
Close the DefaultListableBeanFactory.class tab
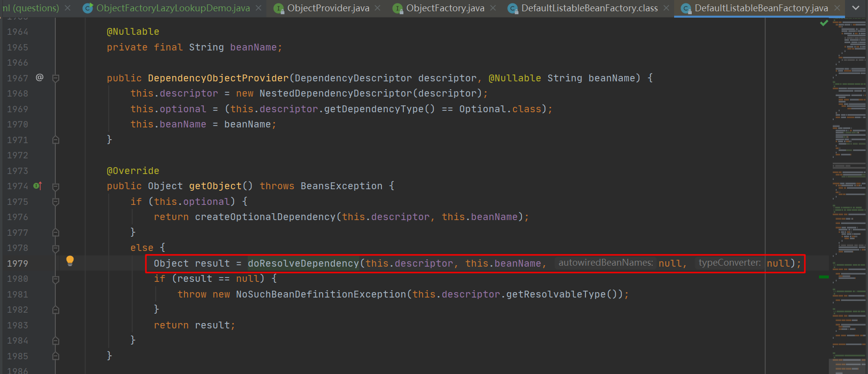tap(666, 8)
